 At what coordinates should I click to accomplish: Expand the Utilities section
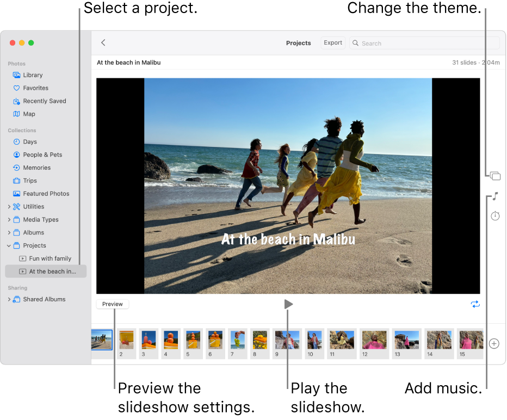pos(9,207)
